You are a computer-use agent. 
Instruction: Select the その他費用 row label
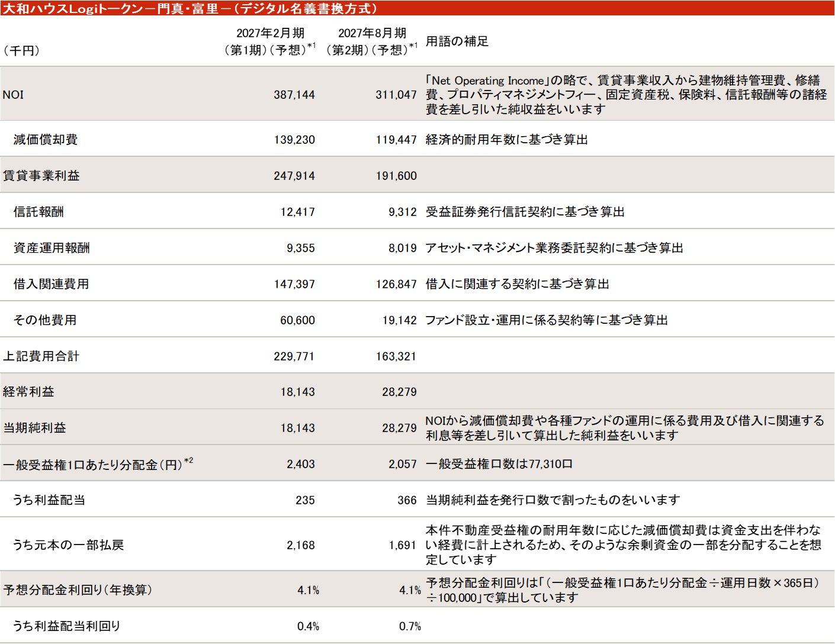pyautogui.click(x=45, y=320)
